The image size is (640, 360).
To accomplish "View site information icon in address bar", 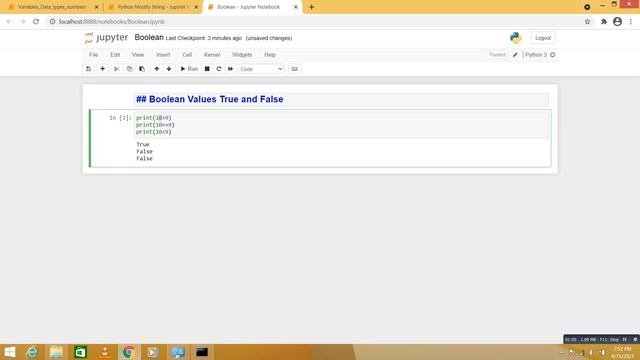I will [x=52, y=22].
